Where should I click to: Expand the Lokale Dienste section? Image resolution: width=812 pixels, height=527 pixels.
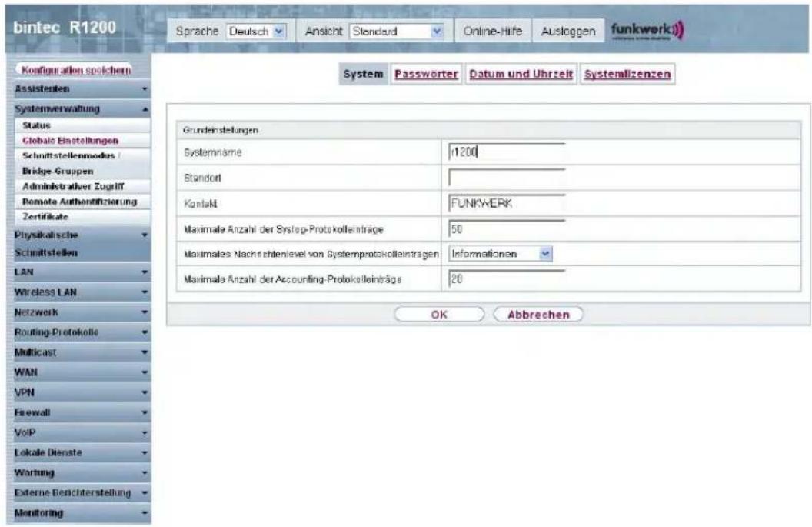coord(82,453)
